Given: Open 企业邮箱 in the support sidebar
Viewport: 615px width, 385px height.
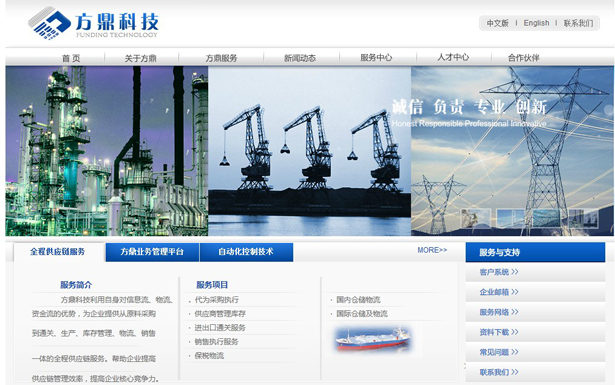Looking at the screenshot, I should point(499,292).
